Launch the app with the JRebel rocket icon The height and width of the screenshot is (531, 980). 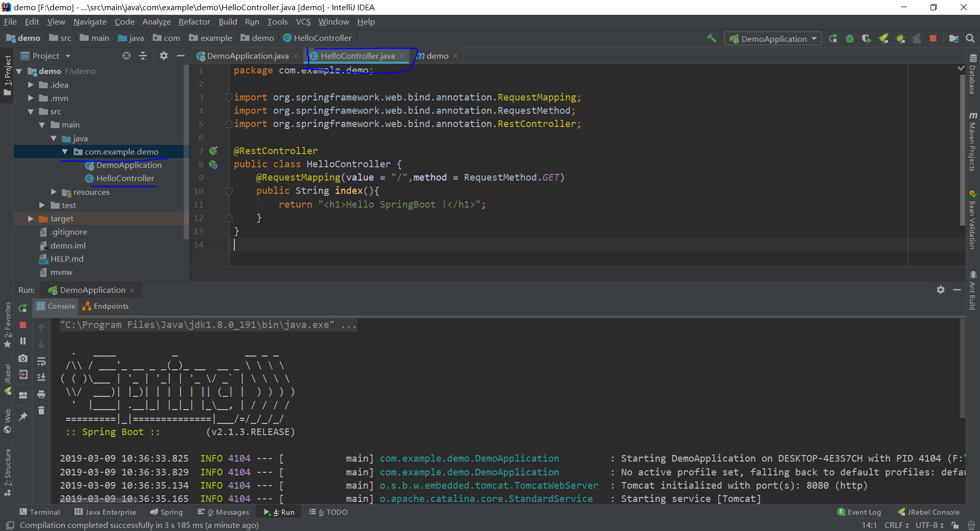[x=884, y=38]
